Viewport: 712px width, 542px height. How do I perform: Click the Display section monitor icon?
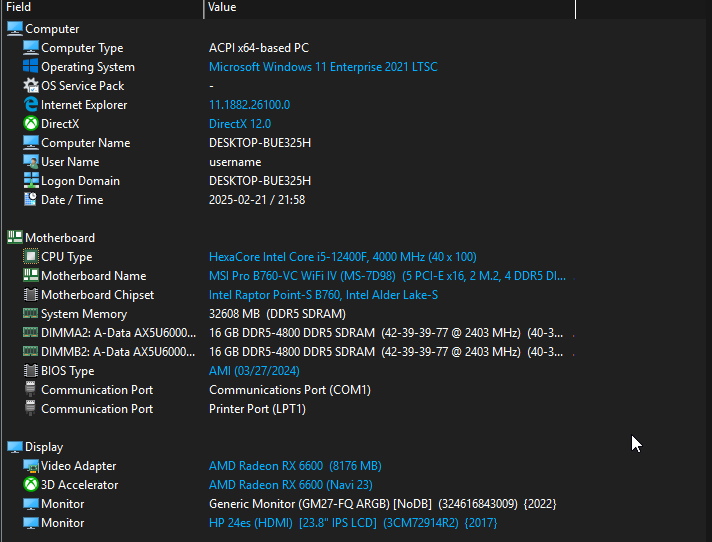click(15, 447)
